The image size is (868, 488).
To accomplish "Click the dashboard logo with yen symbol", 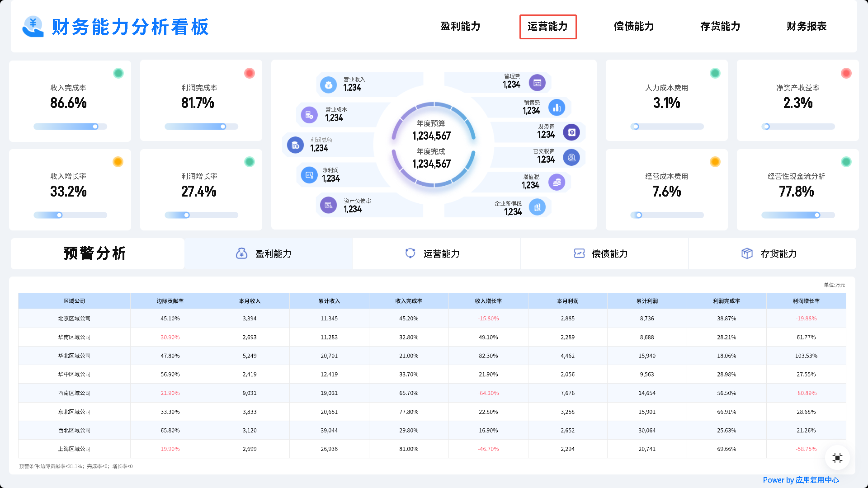I will [x=33, y=27].
